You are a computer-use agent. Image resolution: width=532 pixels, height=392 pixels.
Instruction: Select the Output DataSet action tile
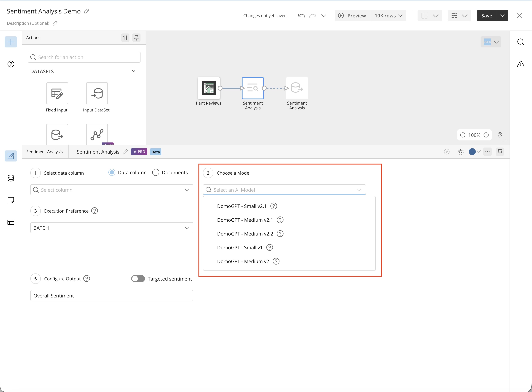(57, 134)
